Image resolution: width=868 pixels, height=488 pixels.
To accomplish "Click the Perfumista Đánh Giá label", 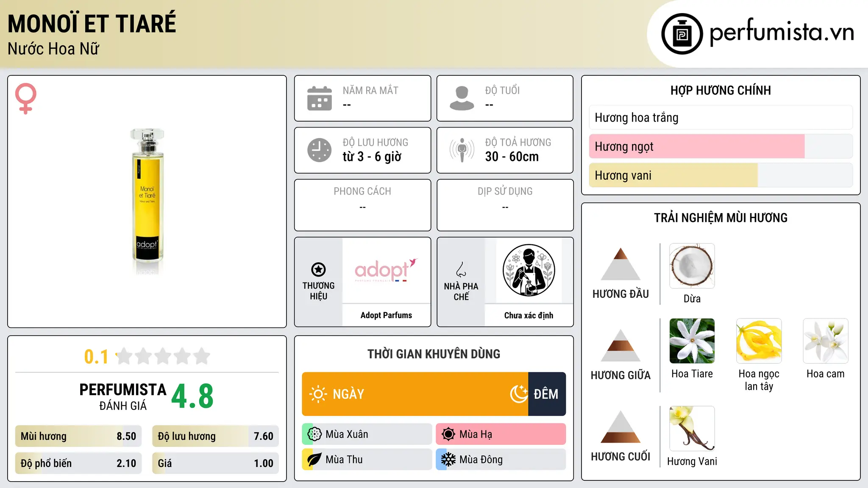I will [123, 397].
